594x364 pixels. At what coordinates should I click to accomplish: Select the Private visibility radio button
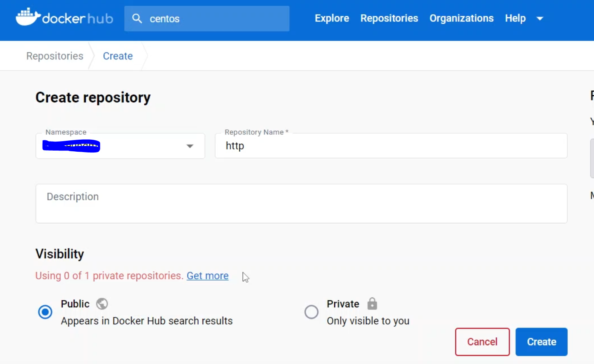[x=311, y=312]
